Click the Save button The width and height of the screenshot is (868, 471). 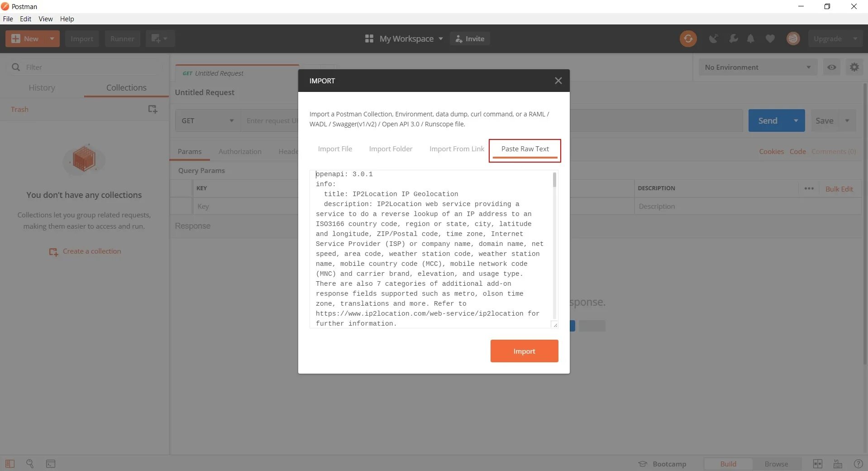pyautogui.click(x=824, y=120)
